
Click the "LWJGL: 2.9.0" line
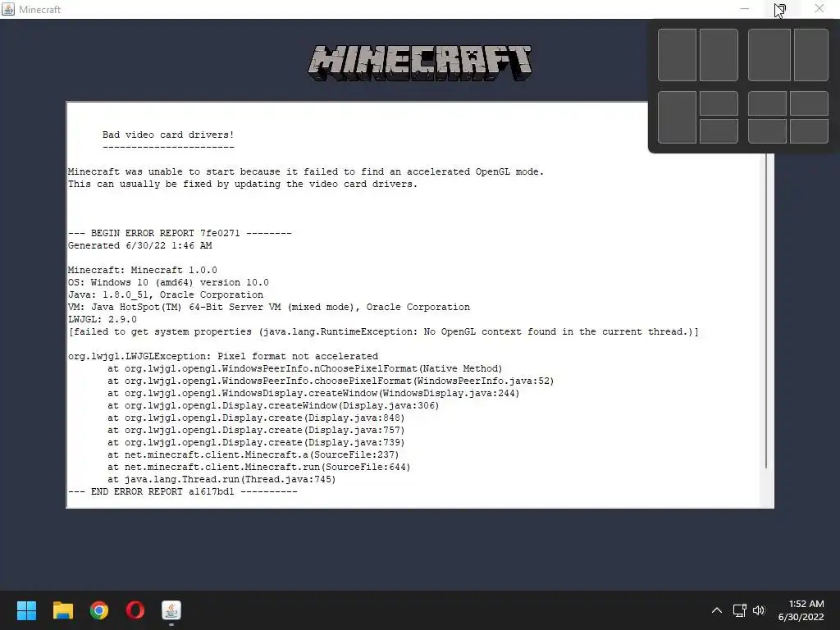[x=103, y=319]
